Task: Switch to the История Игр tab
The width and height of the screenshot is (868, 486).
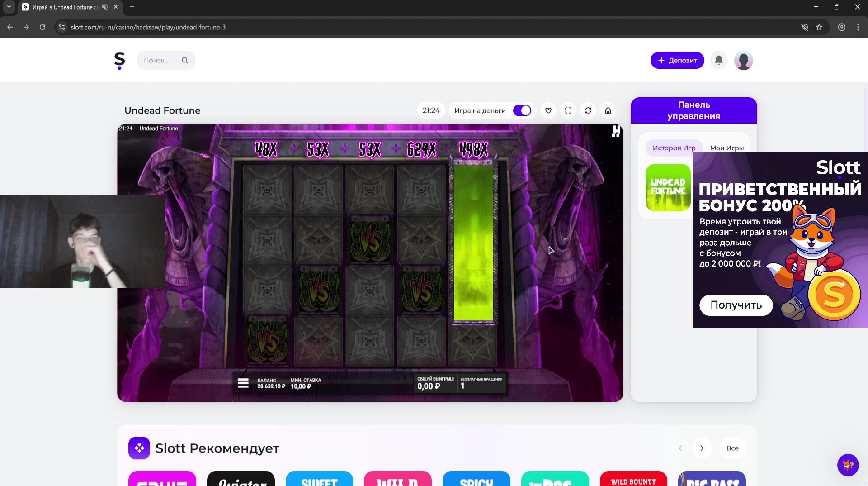Action: click(674, 148)
